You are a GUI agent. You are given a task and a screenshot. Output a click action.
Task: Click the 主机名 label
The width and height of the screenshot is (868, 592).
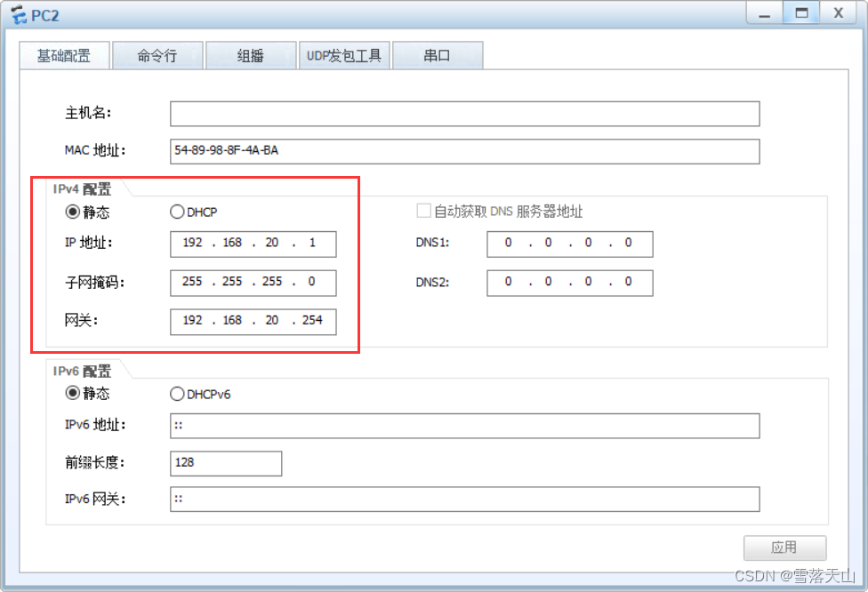87,114
